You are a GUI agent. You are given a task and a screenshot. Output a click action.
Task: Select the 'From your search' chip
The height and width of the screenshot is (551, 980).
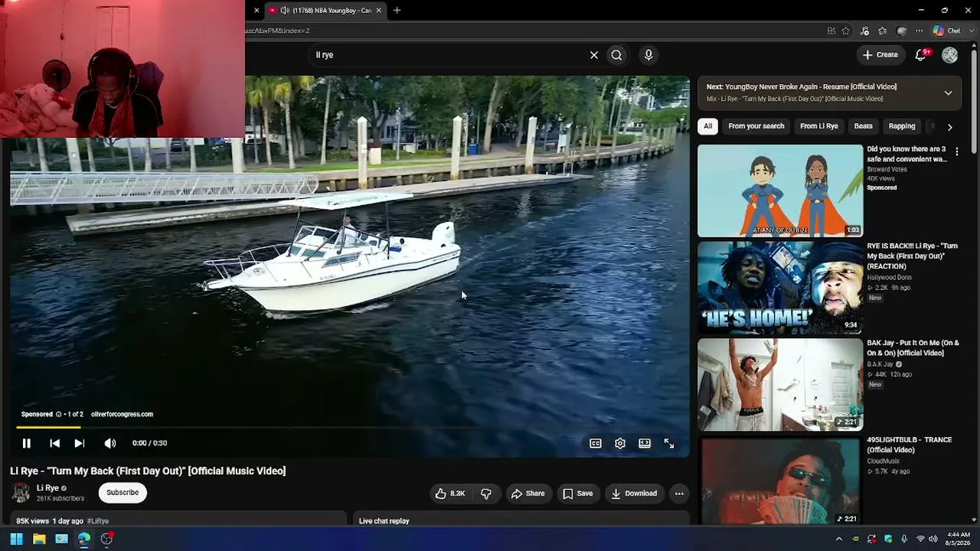point(756,126)
